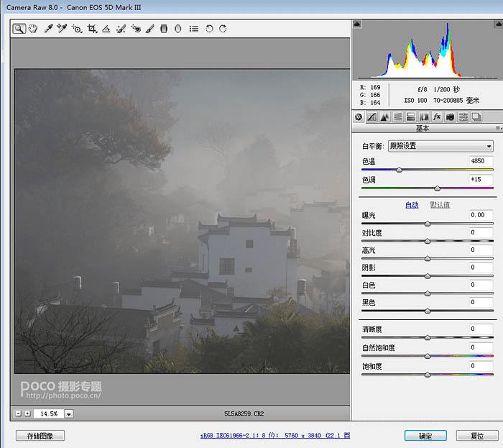Click the 黑色 blacks slider handle
Viewport: 503px width, 448px height.
[428, 311]
